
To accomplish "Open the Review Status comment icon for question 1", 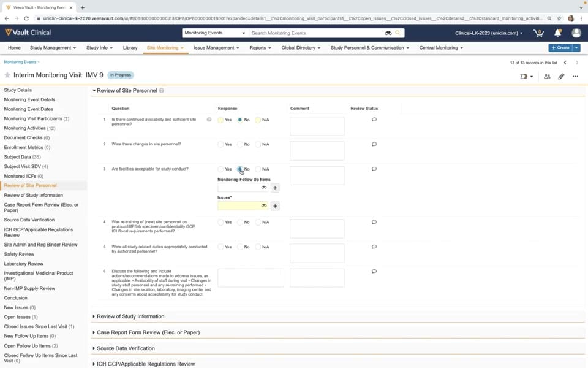I will [374, 120].
